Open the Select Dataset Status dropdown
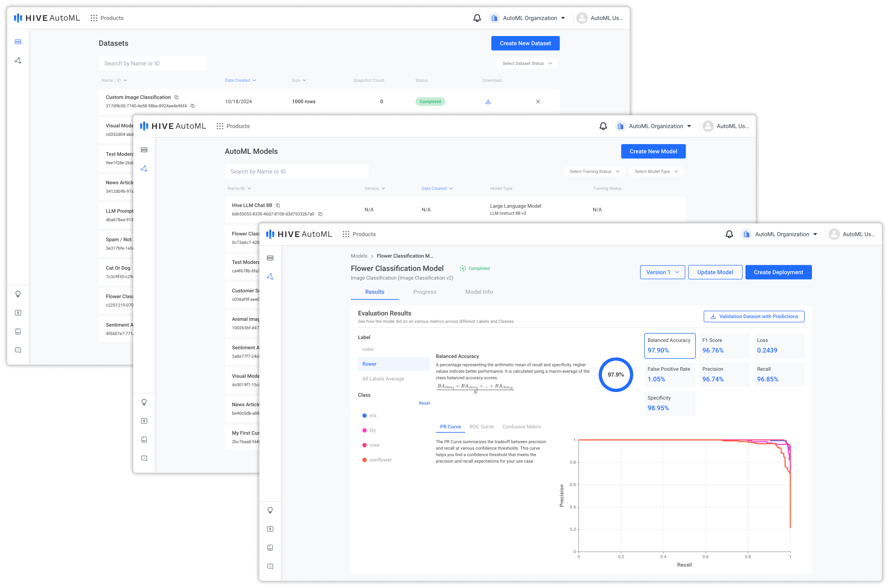This screenshot has height=588, width=889. pos(526,63)
